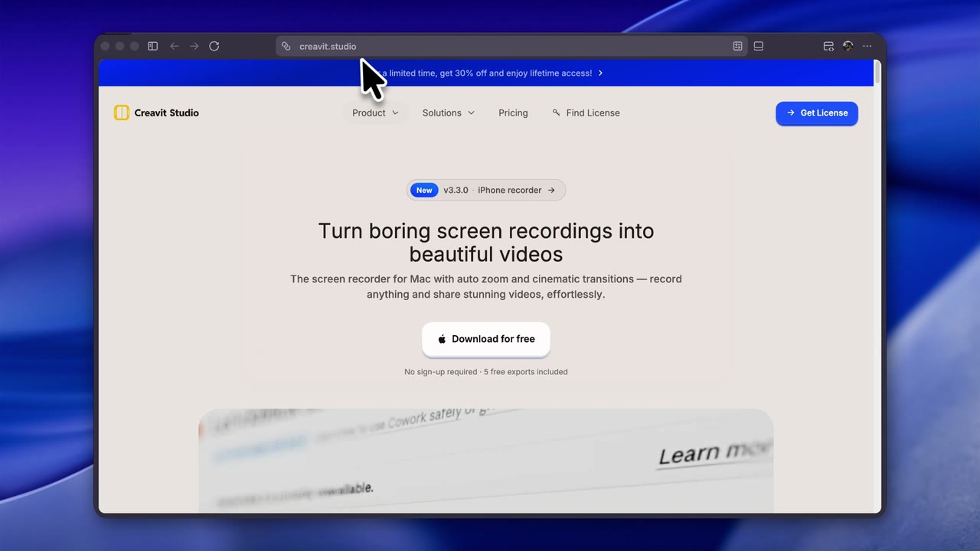
Task: Go back with the left arrow
Action: pos(175,46)
